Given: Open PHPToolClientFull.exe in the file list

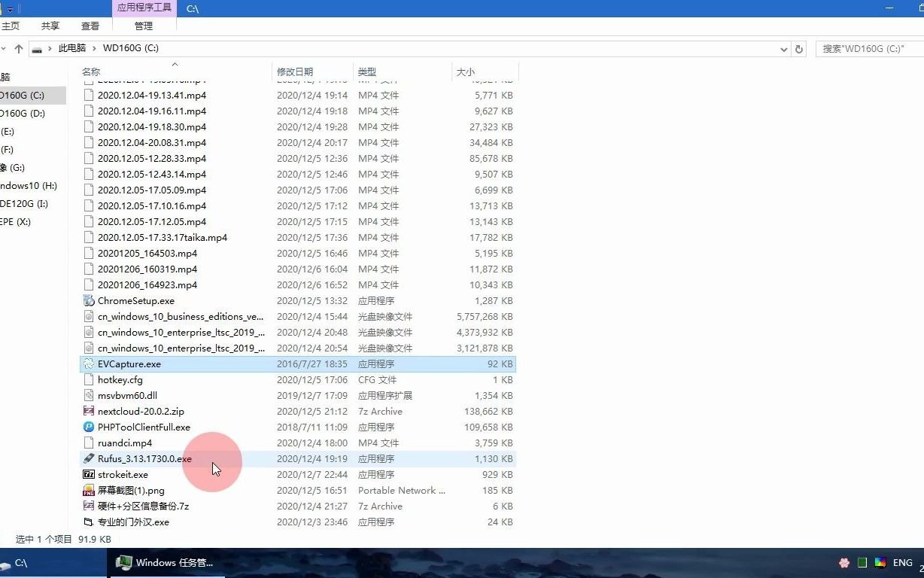Looking at the screenshot, I should pyautogui.click(x=141, y=427).
